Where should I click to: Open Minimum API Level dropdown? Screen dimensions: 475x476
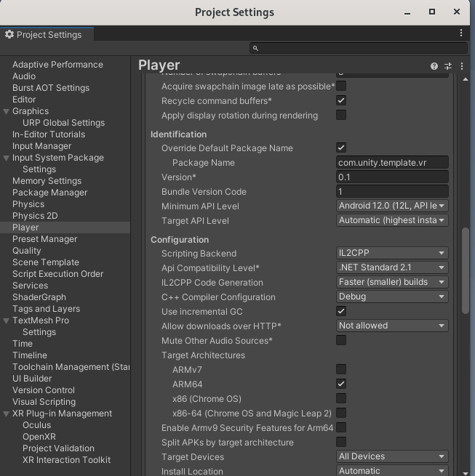point(392,206)
